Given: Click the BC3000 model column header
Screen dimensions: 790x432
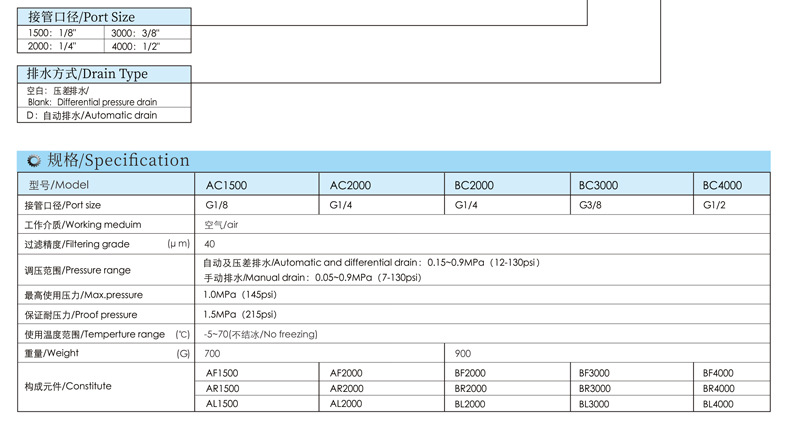Looking at the screenshot, I should point(599,185).
